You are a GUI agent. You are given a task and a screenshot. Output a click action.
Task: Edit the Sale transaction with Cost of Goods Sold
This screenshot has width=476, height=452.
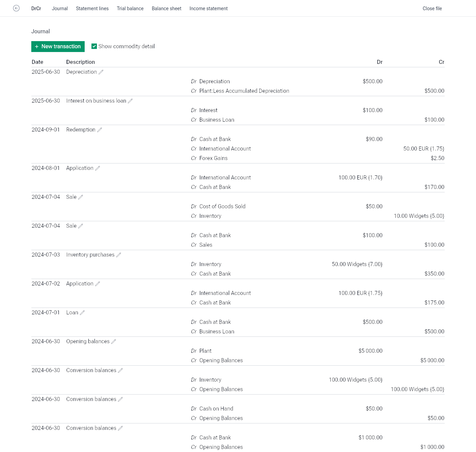tap(81, 197)
